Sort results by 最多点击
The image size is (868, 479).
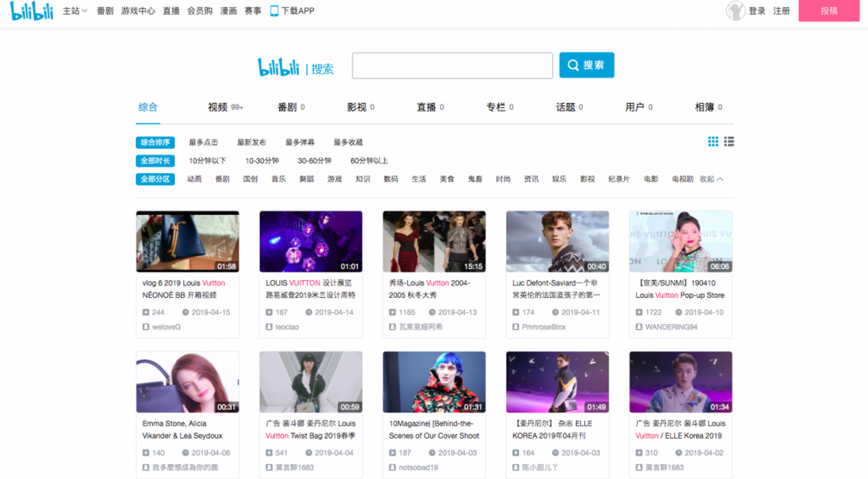point(203,143)
